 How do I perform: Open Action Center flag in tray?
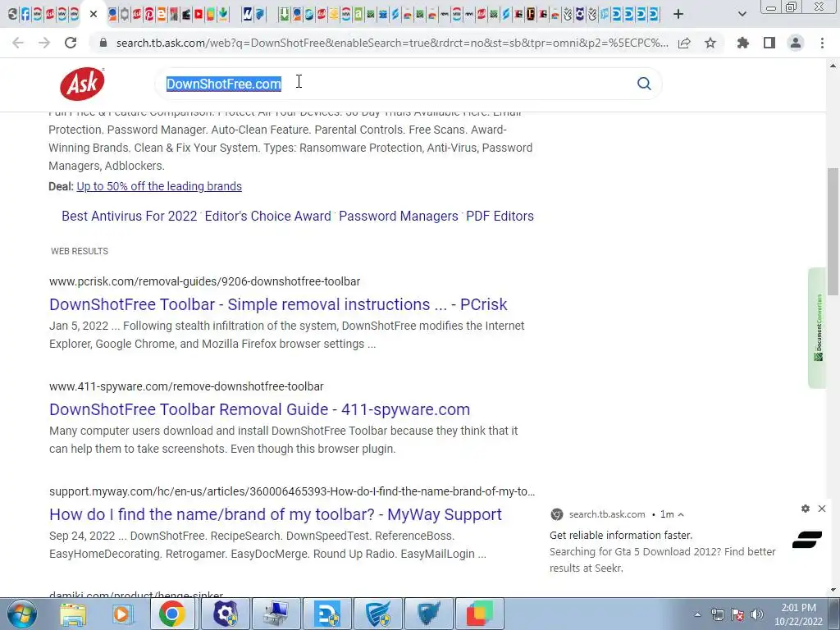tap(737, 614)
